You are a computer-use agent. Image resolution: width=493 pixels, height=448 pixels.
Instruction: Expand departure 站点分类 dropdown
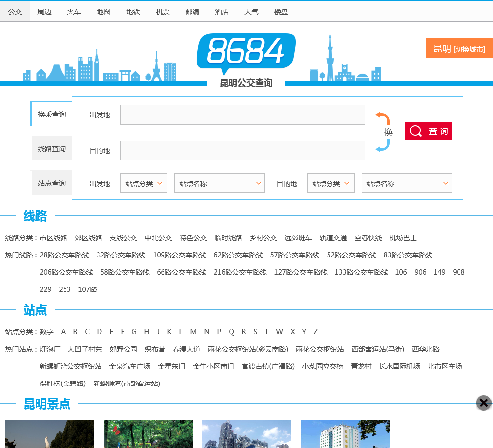(x=144, y=183)
